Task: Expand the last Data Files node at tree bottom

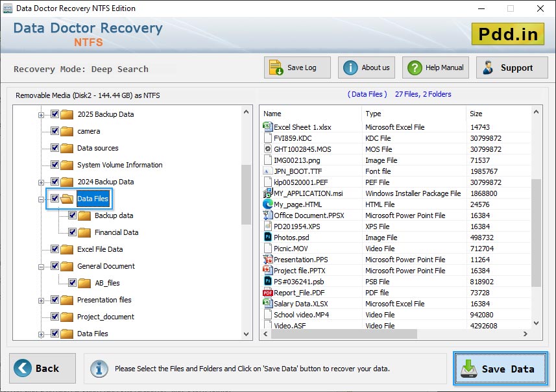Action: click(41, 334)
